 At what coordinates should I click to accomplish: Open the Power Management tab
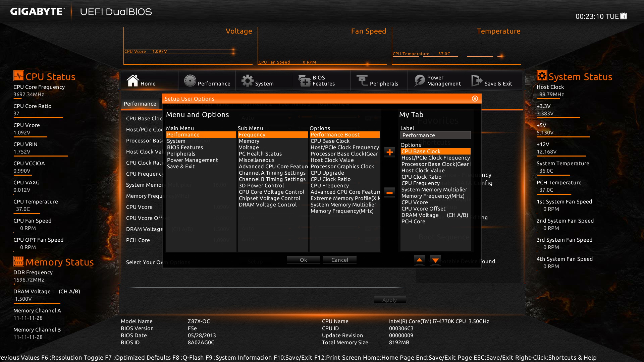pos(436,80)
